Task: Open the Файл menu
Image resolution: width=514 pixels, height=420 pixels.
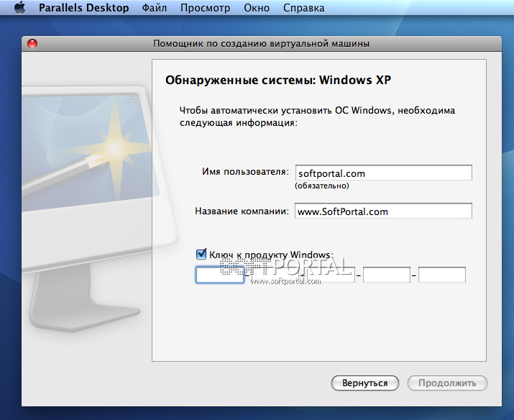Action: pos(155,8)
